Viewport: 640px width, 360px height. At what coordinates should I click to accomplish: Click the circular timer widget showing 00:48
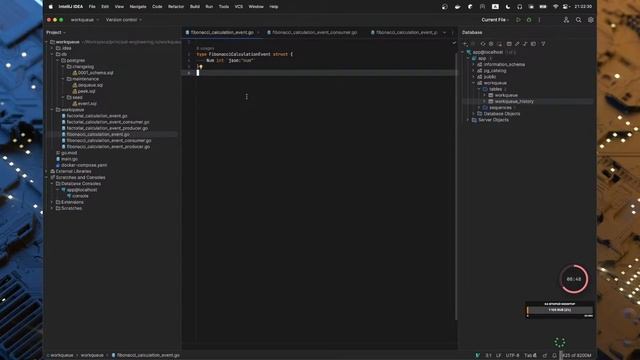pos(574,279)
